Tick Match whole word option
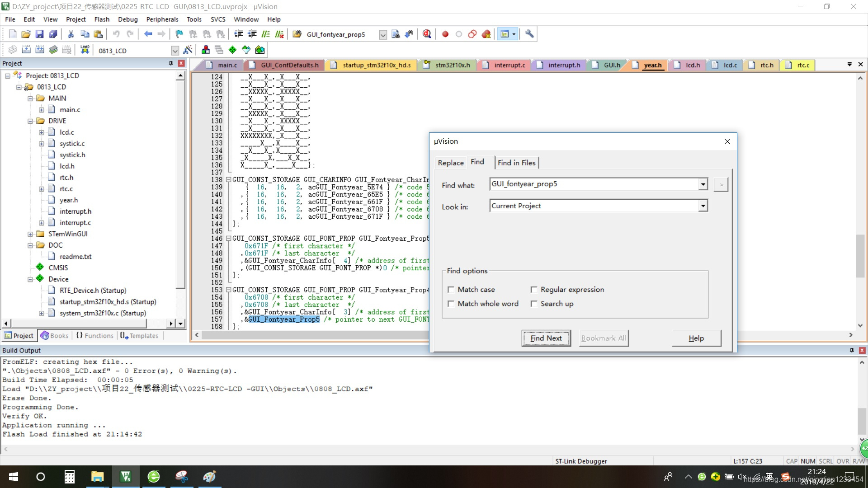This screenshot has height=488, width=868. click(451, 304)
